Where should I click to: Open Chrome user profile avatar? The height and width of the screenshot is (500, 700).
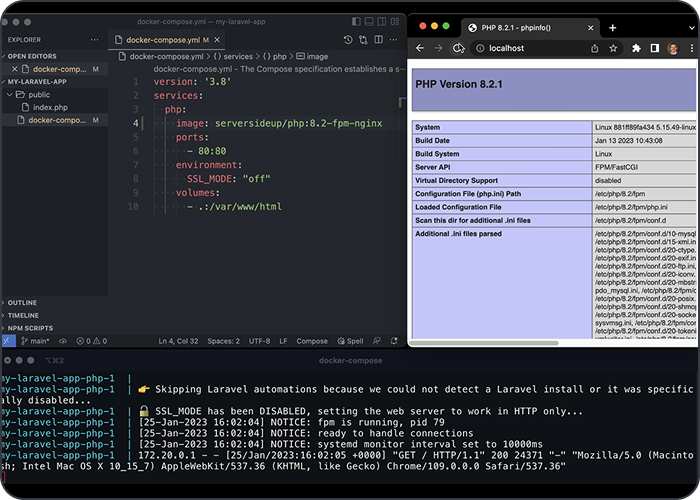click(x=673, y=47)
